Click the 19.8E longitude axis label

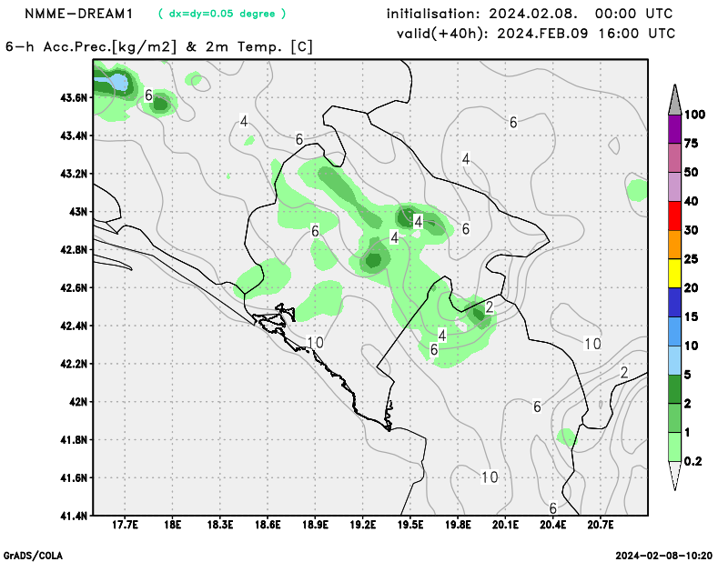459,525
